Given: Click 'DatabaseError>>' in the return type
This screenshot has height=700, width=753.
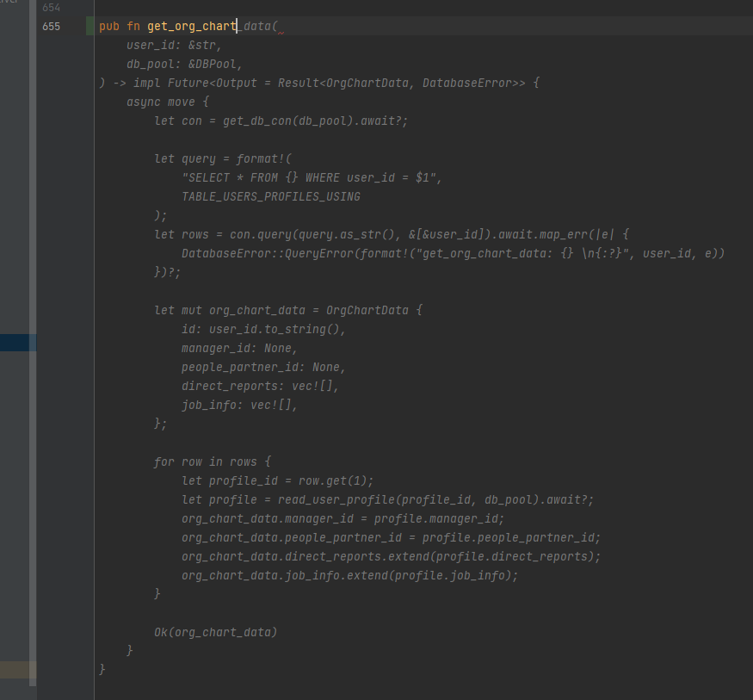Looking at the screenshot, I should pyautogui.click(x=473, y=84).
